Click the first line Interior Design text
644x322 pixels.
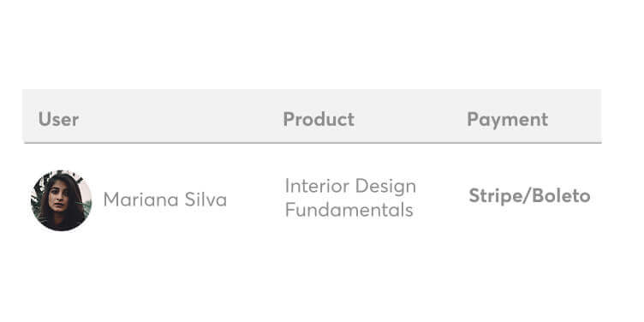tap(350, 186)
